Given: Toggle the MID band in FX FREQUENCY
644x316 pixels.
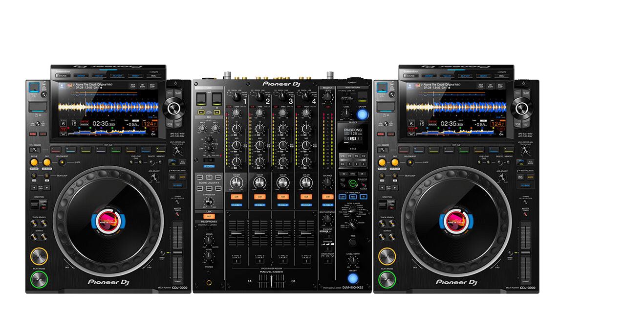Looking at the screenshot, I should point(352,197).
